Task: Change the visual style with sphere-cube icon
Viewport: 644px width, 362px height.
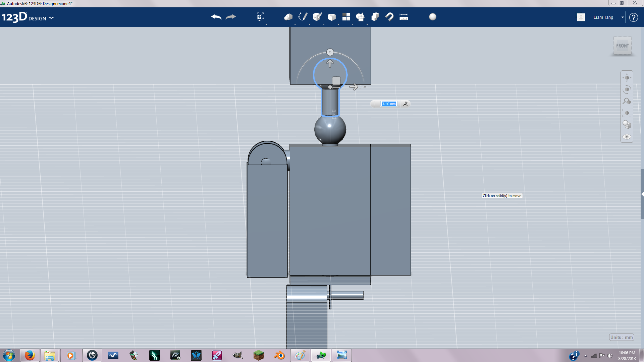Action: [627, 125]
